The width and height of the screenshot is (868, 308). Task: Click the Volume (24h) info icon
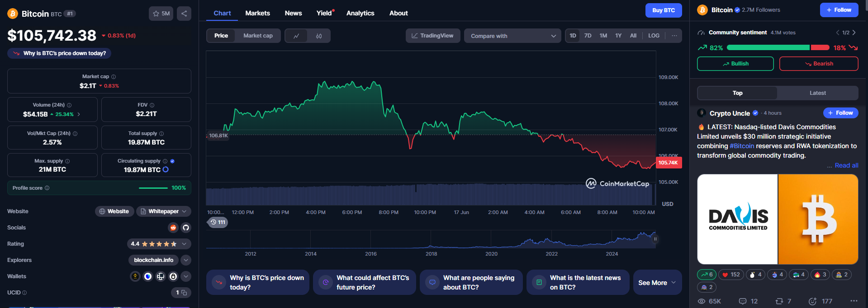coord(69,105)
